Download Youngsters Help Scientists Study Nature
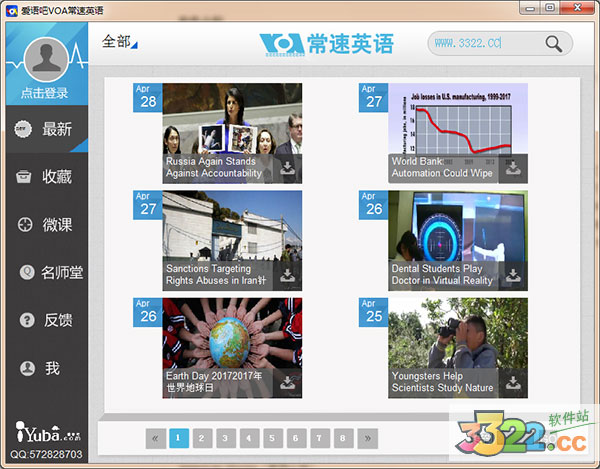Screen dimensions: 600x469 click(x=513, y=382)
